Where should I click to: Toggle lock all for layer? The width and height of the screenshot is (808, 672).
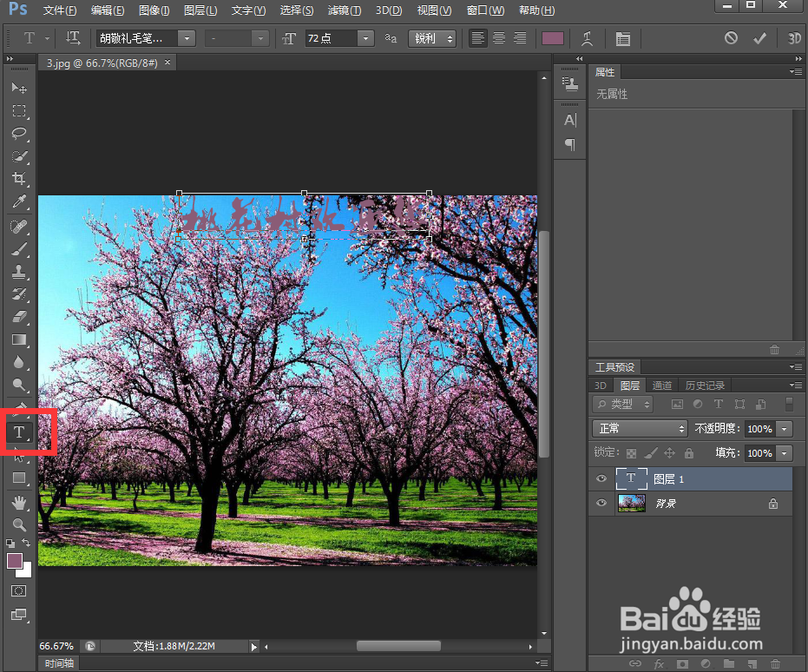click(x=689, y=453)
